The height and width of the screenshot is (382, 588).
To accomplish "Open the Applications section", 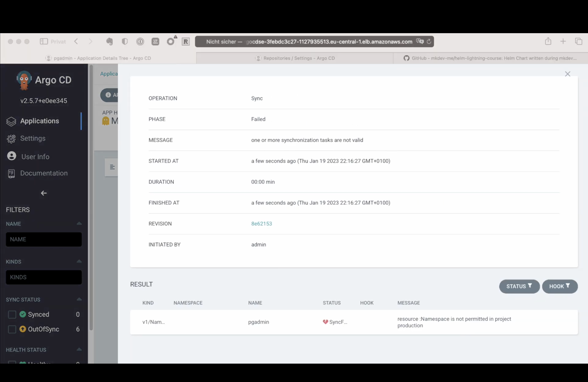I will pyautogui.click(x=39, y=120).
